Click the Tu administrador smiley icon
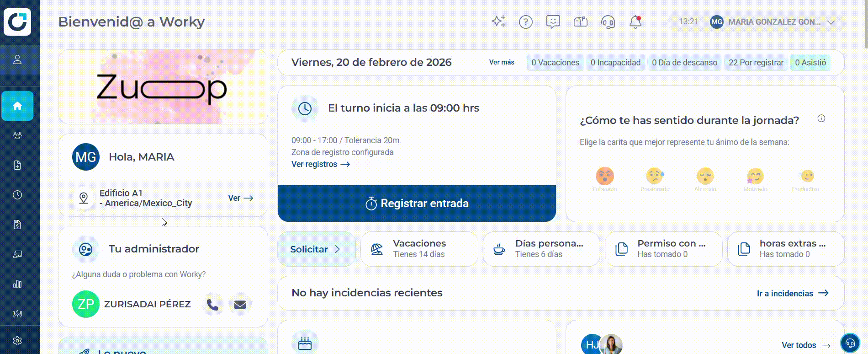The height and width of the screenshot is (354, 868). (86, 249)
